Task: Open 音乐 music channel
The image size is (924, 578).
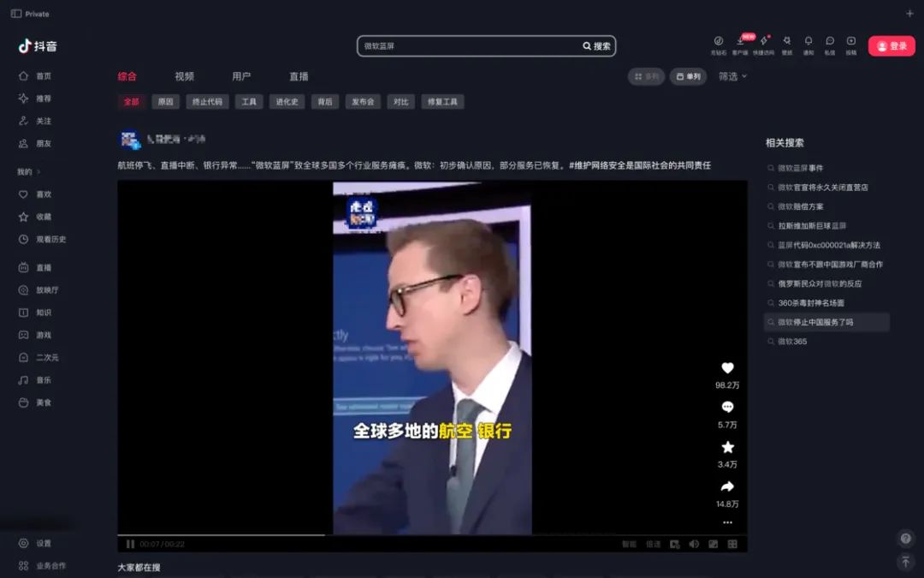Action: (35, 380)
